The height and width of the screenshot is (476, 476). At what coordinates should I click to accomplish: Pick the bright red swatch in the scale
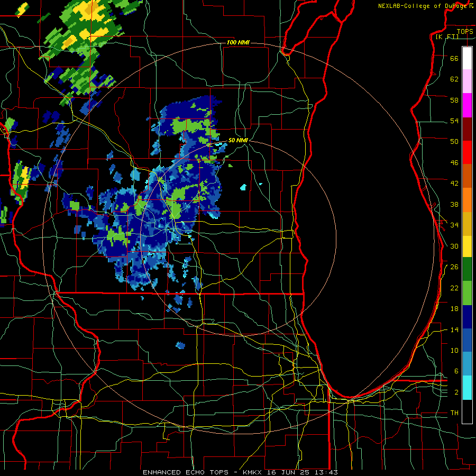467,152
